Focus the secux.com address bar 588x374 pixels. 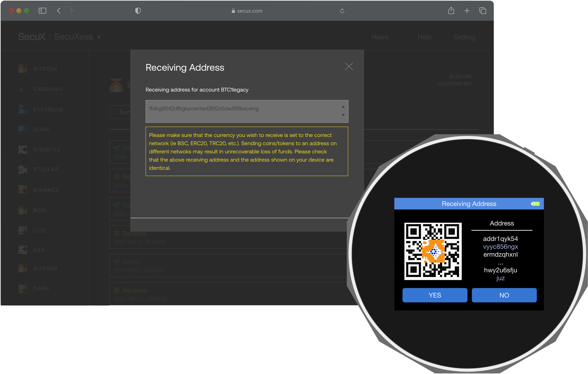point(247,11)
